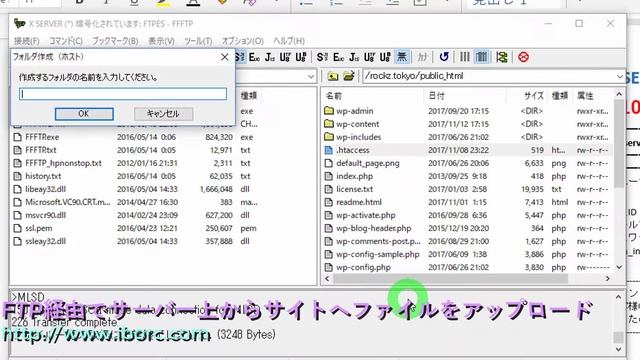Click log pane scrollbar down arrow
640x360 pixels.
click(x=618, y=349)
